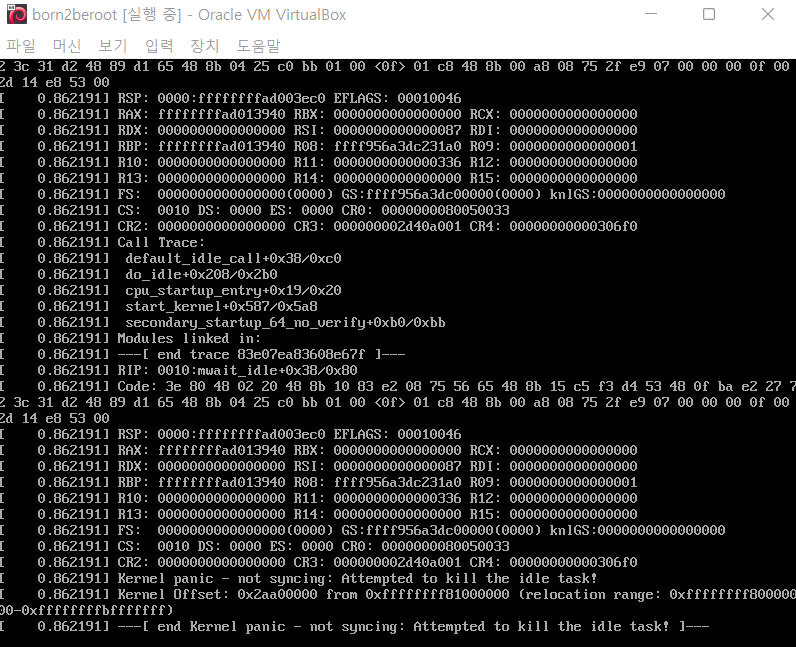Click 'cpu_startup_entry+0x19/0x20' trace entry

click(234, 290)
